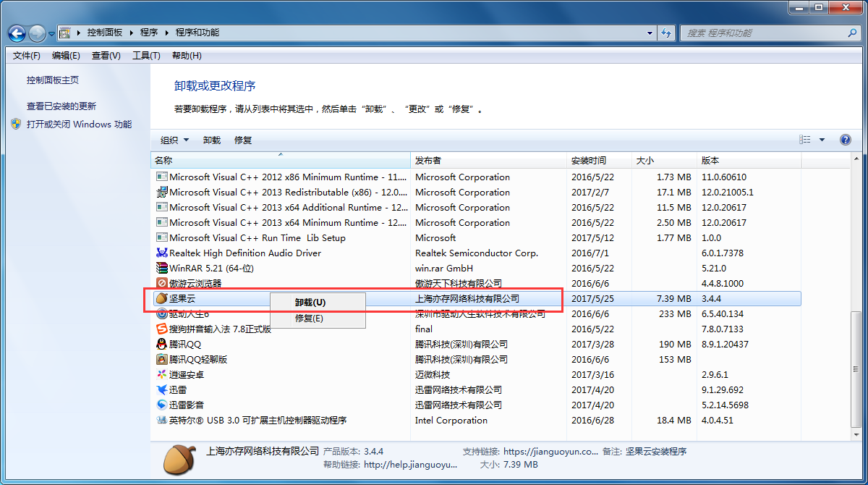Viewport: 868px width, 485px height.
Task: Click the refresh button beside address bar
Action: [x=668, y=33]
